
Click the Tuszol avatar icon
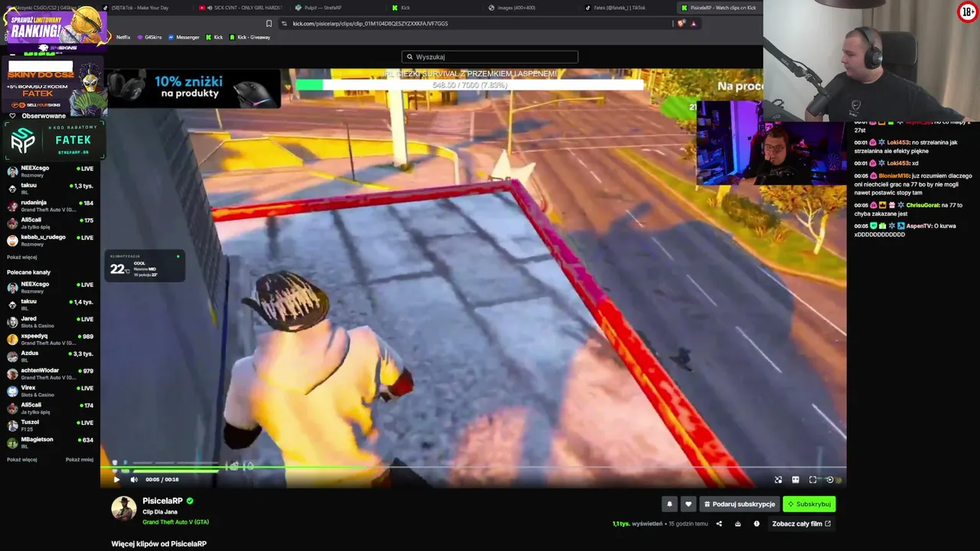[x=12, y=425]
